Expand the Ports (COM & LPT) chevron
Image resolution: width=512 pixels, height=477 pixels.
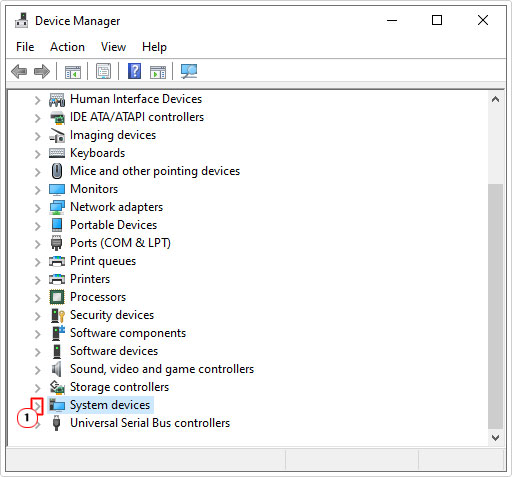[x=37, y=244]
